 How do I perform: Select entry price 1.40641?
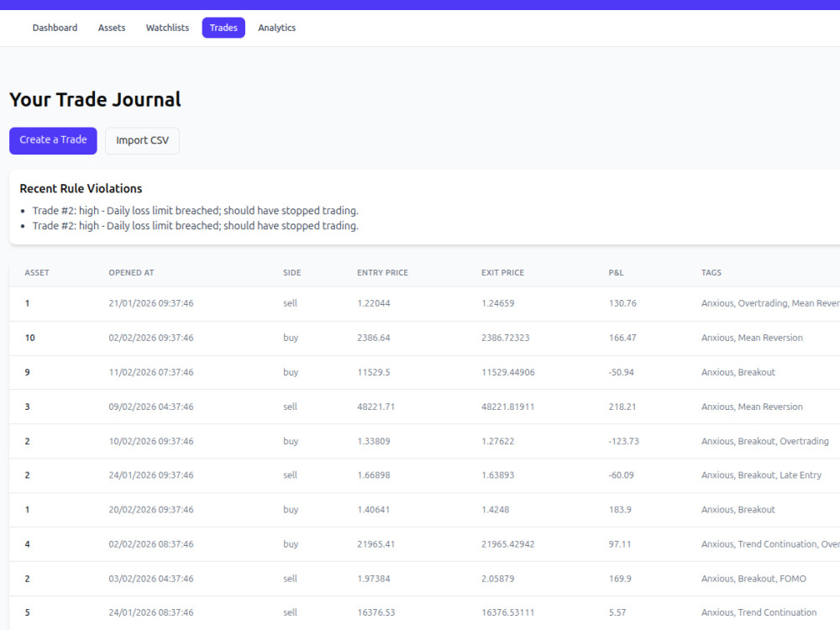coord(374,510)
